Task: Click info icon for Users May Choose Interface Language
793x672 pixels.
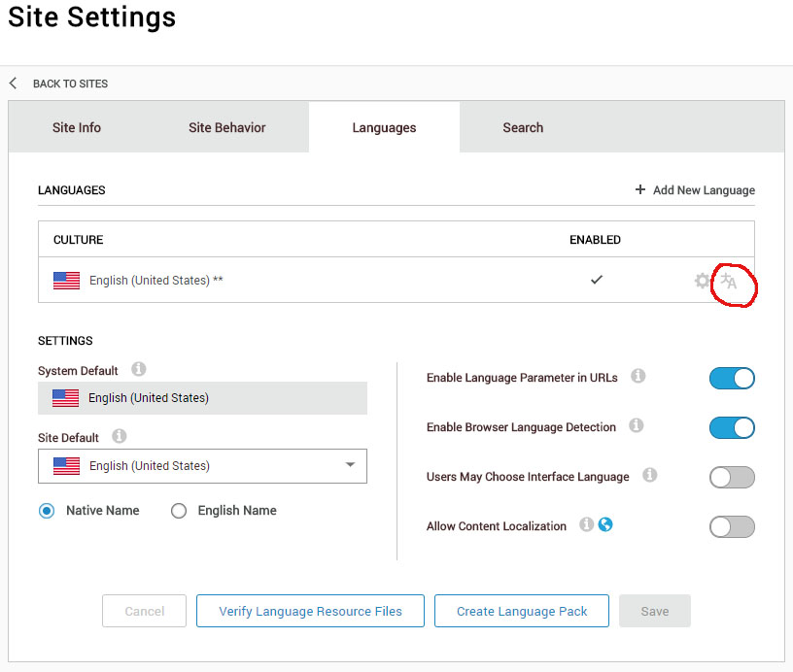Action: (650, 475)
